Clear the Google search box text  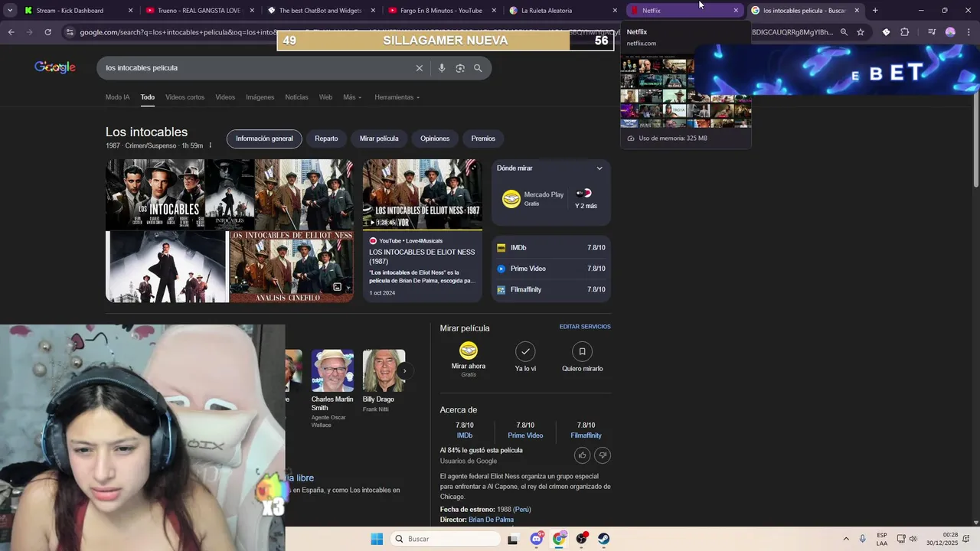[419, 68]
